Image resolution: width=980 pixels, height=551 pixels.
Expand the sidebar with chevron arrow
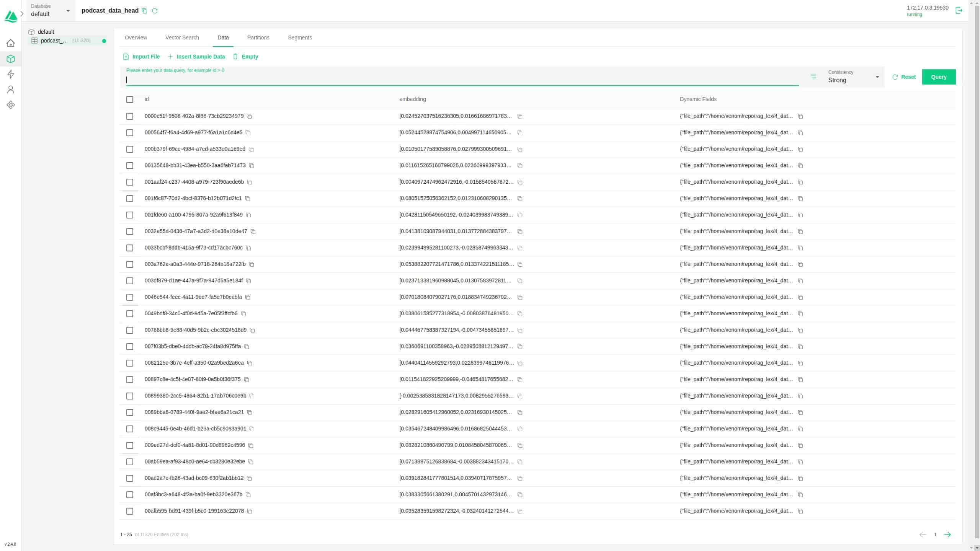tap(22, 14)
